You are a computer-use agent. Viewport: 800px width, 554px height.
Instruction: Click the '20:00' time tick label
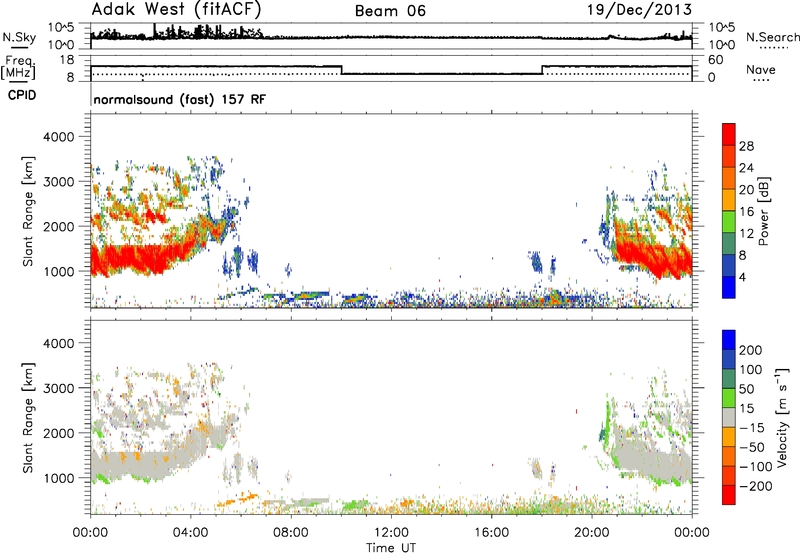[x=591, y=533]
